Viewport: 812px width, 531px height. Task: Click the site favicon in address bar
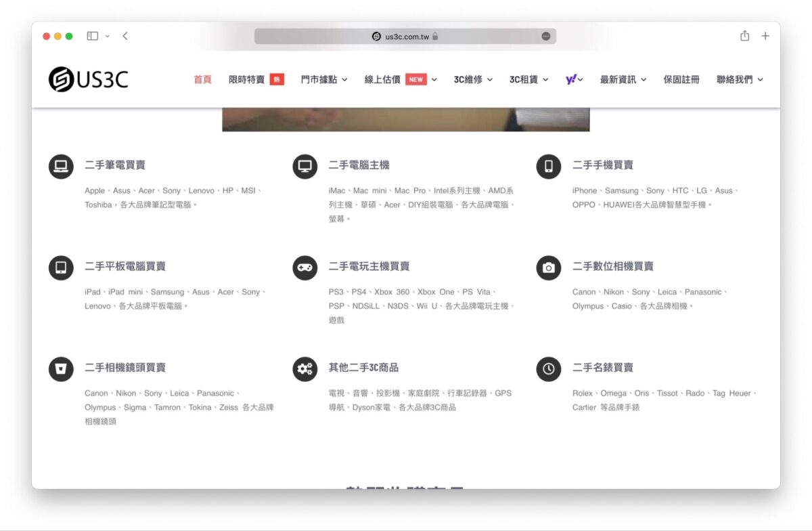click(377, 37)
